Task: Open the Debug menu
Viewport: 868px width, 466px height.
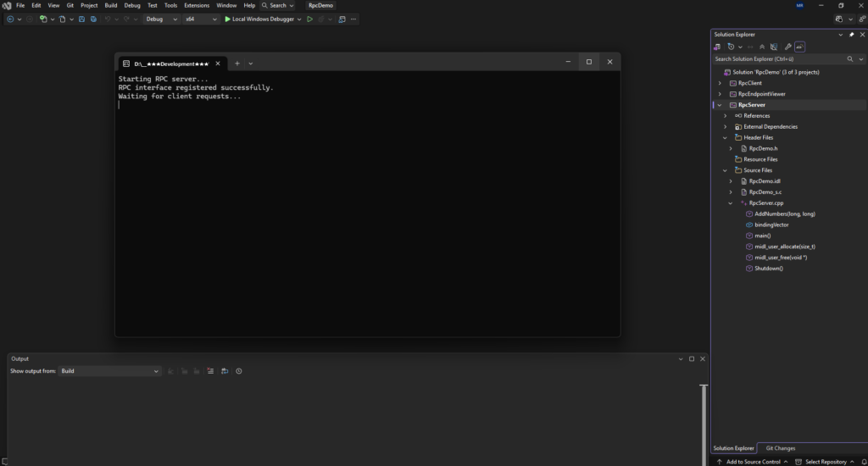Action: tap(132, 6)
